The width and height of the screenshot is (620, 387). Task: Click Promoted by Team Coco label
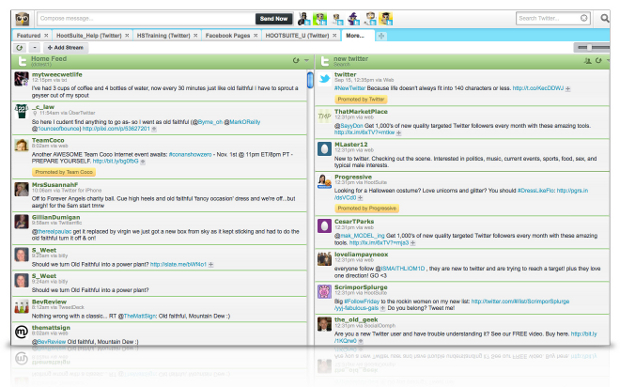click(x=64, y=172)
